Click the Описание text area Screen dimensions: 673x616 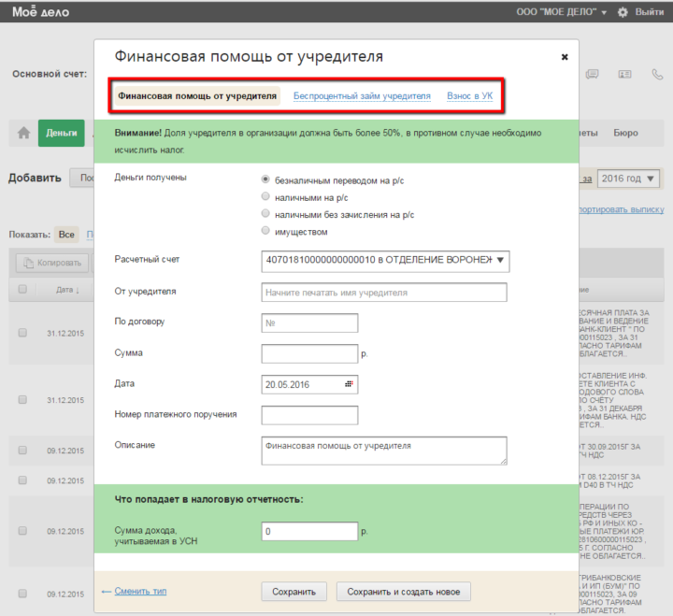point(384,451)
